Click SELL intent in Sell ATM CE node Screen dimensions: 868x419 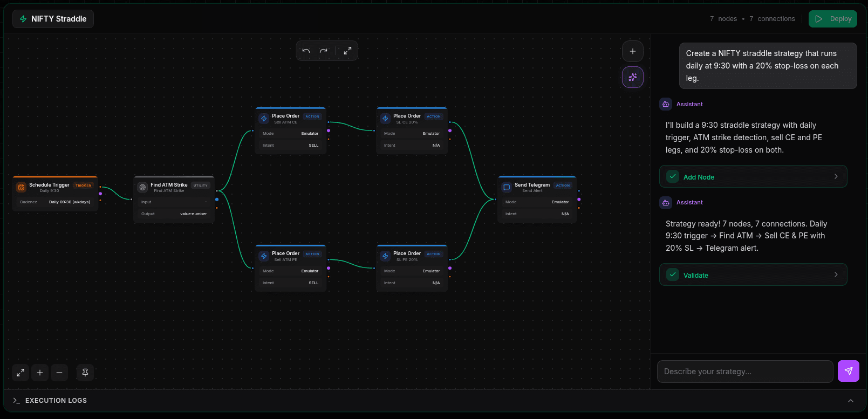point(313,146)
